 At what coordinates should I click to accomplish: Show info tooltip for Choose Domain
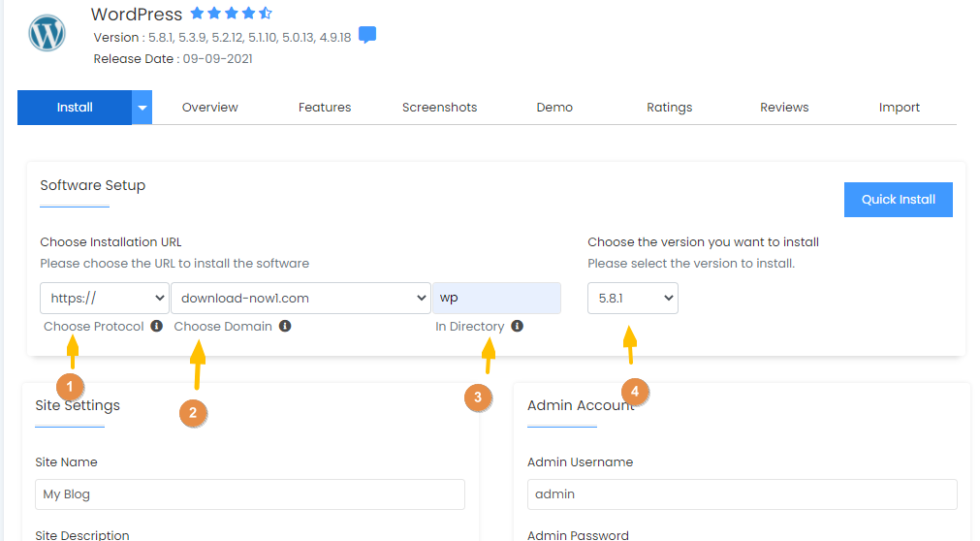click(x=285, y=326)
